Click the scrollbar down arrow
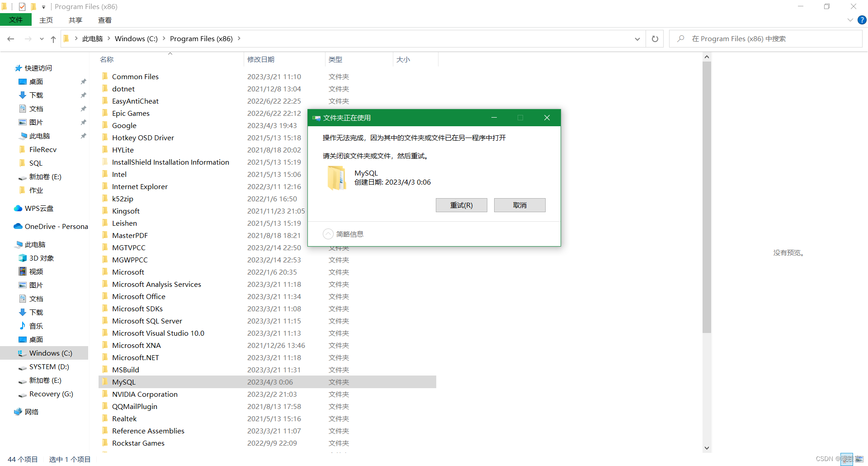The width and height of the screenshot is (868, 466). pos(707,448)
